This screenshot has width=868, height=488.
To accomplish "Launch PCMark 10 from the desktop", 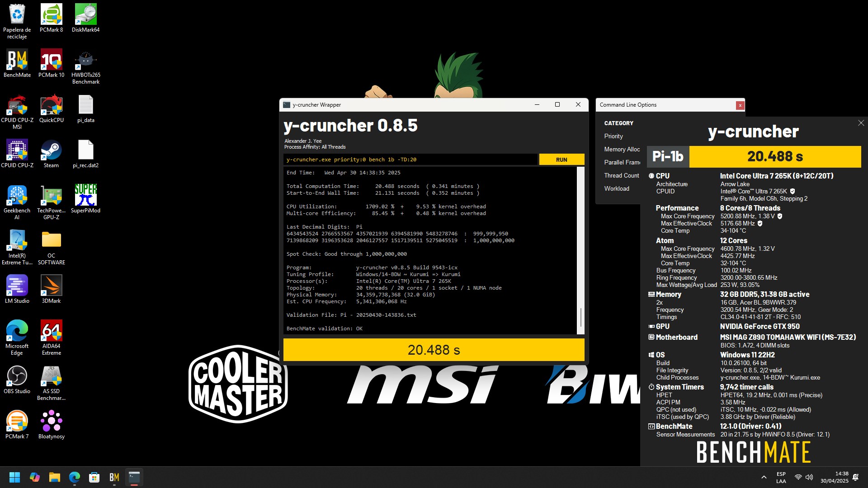I will [51, 63].
